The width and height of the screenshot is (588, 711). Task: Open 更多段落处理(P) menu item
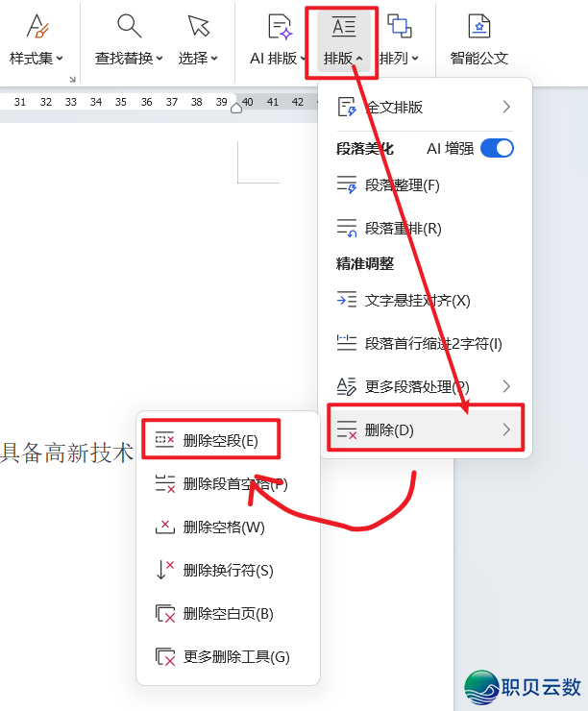[425, 386]
